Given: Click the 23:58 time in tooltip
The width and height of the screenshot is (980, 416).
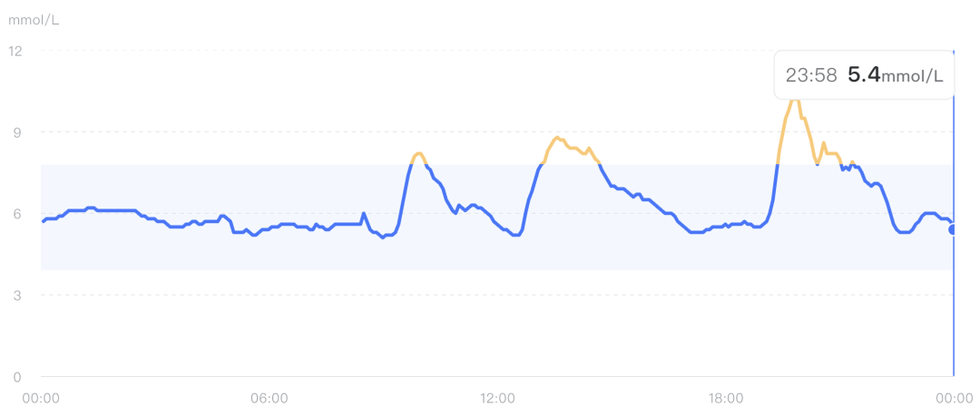Looking at the screenshot, I should (x=811, y=76).
